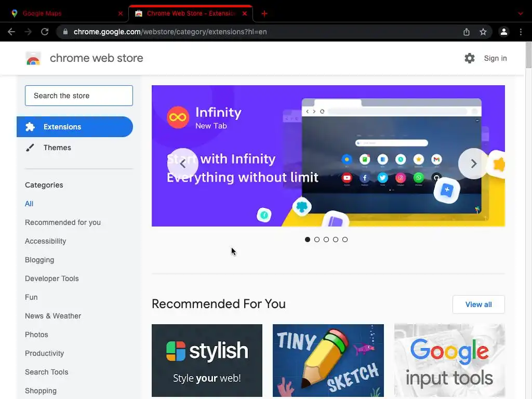Click the page vertical scrollbar
This screenshot has width=532, height=399.
click(x=528, y=55)
